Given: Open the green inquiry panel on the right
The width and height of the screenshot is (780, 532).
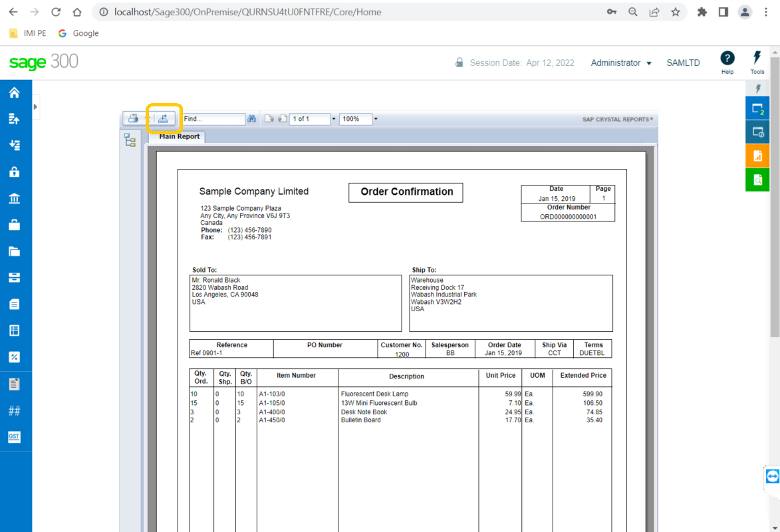Looking at the screenshot, I should click(x=757, y=180).
